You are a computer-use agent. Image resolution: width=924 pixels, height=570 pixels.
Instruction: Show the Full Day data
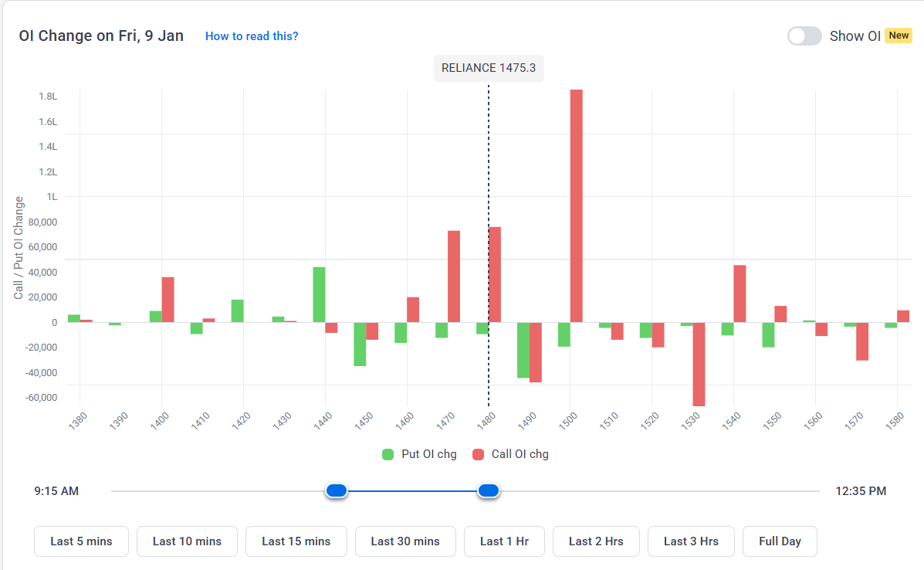tap(780, 541)
